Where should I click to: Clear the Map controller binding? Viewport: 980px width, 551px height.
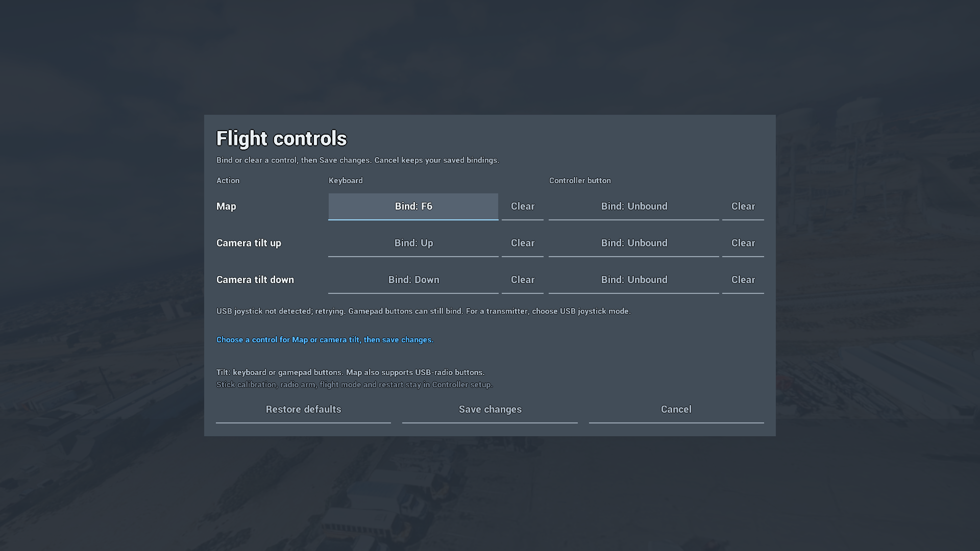coord(743,207)
